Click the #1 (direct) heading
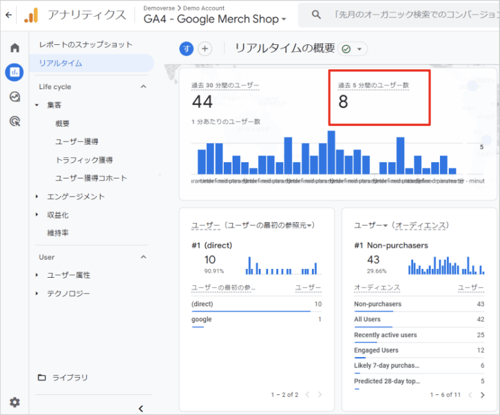Image resolution: width=500 pixels, height=415 pixels. [212, 245]
